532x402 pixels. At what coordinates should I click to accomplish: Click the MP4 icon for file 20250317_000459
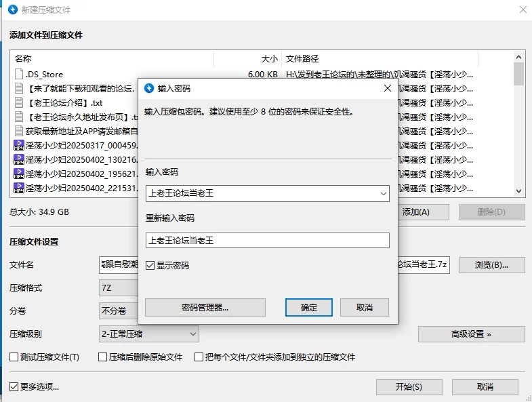click(19, 145)
